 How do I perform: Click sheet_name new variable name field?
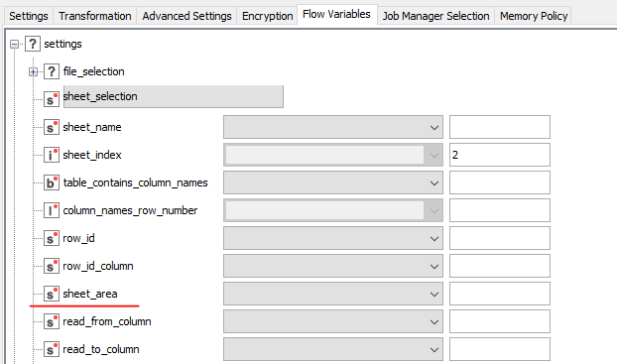[500, 127]
